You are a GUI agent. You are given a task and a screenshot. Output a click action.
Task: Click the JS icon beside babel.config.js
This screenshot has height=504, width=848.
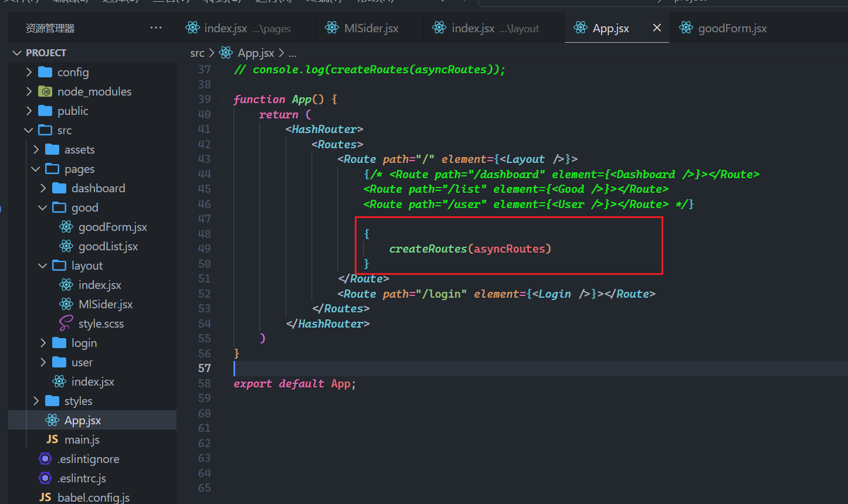[45, 498]
